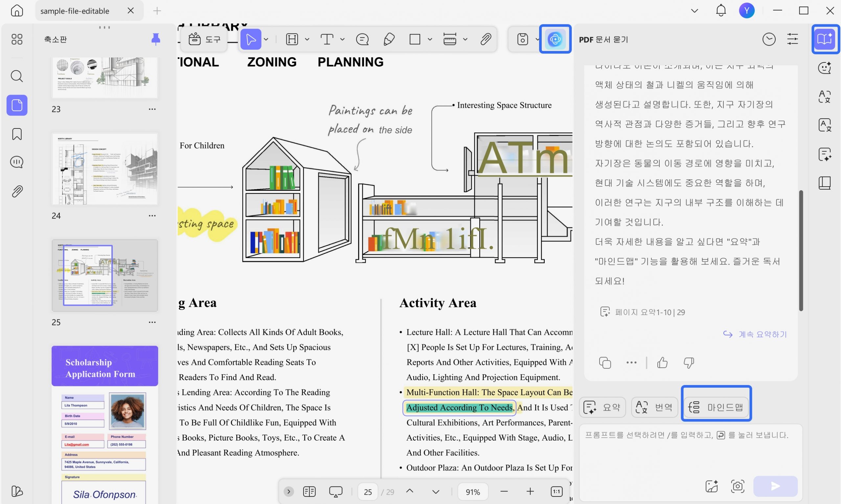Open the AI assistant toolbar icon

click(555, 39)
